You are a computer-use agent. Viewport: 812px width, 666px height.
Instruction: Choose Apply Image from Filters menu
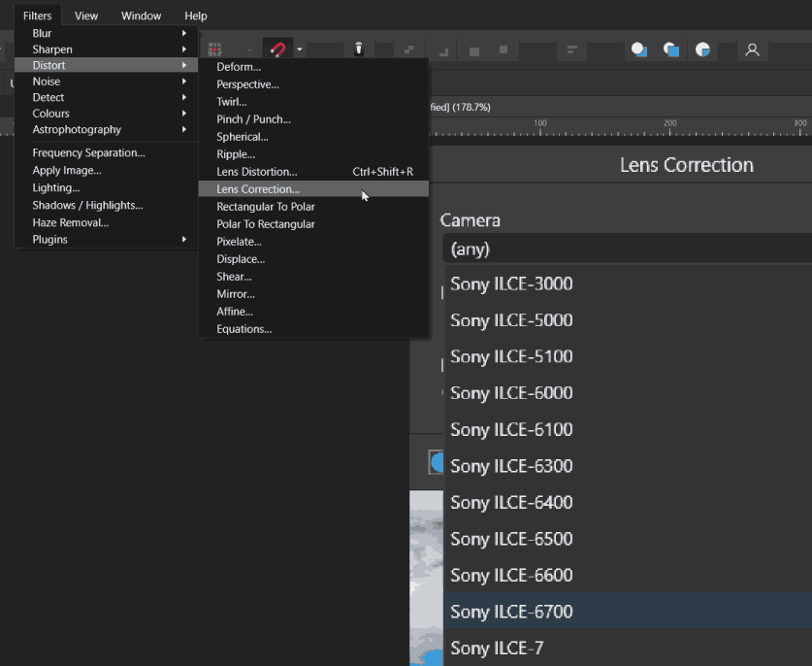click(x=106, y=171)
